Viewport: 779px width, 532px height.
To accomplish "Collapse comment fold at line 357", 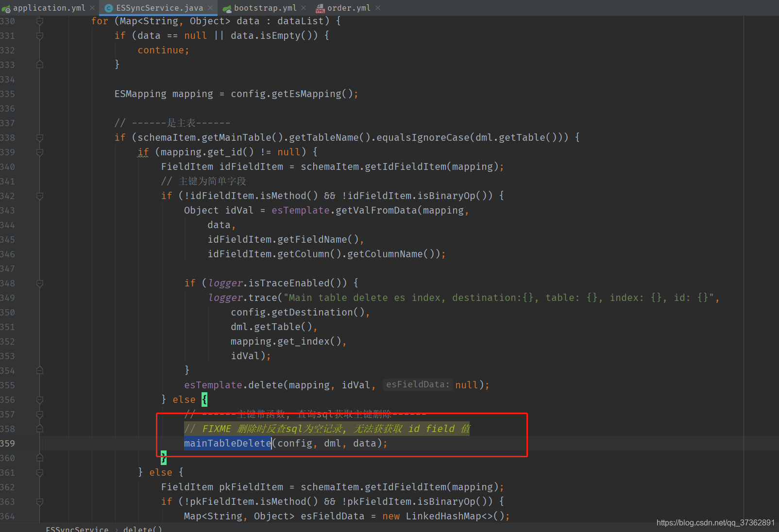I will 40,415.
